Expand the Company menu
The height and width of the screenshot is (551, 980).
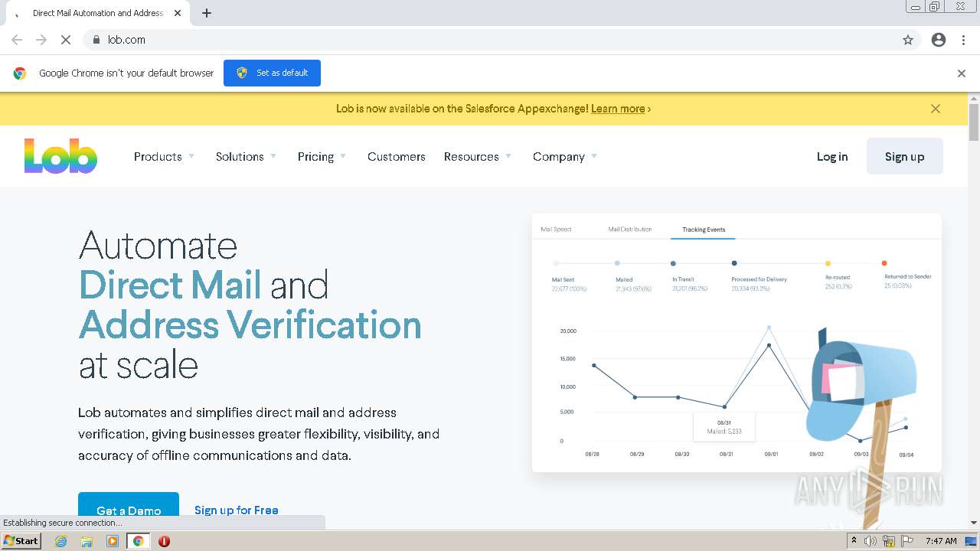tap(565, 157)
